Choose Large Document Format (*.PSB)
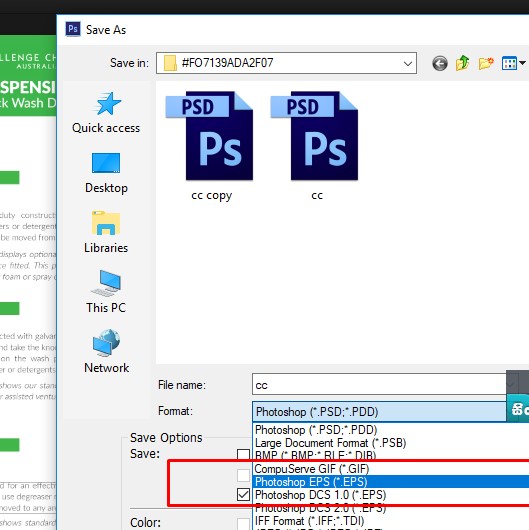 [x=390, y=443]
